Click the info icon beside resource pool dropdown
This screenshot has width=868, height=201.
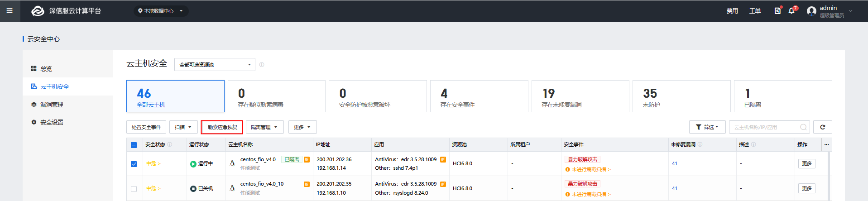tap(262, 65)
